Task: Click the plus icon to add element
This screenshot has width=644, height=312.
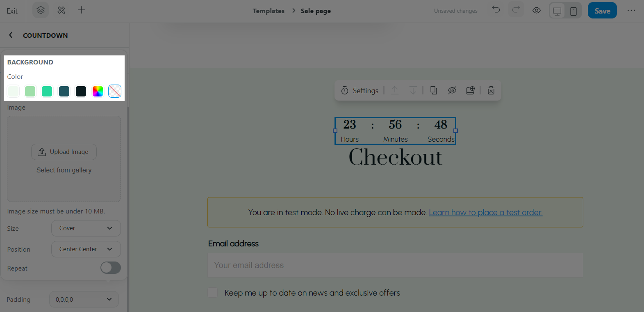Action: point(82,10)
